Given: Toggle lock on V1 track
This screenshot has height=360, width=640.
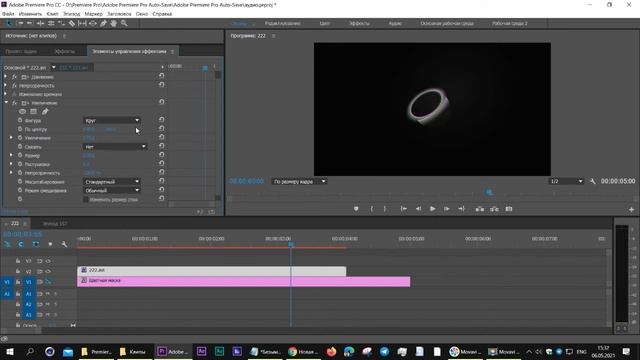Looking at the screenshot, I should click(x=18, y=282).
